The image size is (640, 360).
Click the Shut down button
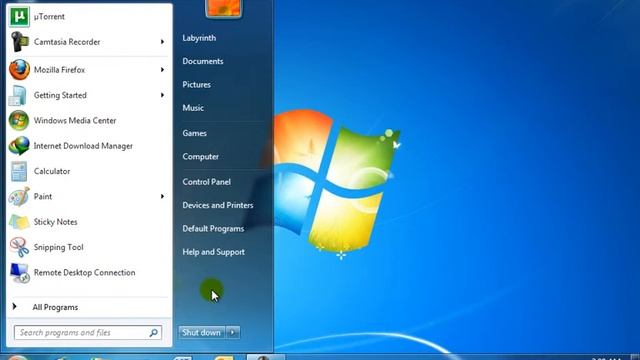[x=202, y=332]
